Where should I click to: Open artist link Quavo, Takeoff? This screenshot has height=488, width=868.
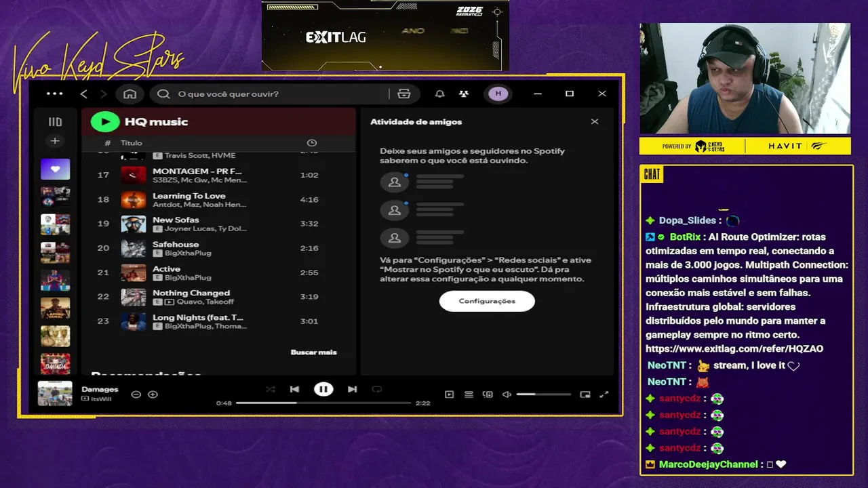click(x=205, y=302)
